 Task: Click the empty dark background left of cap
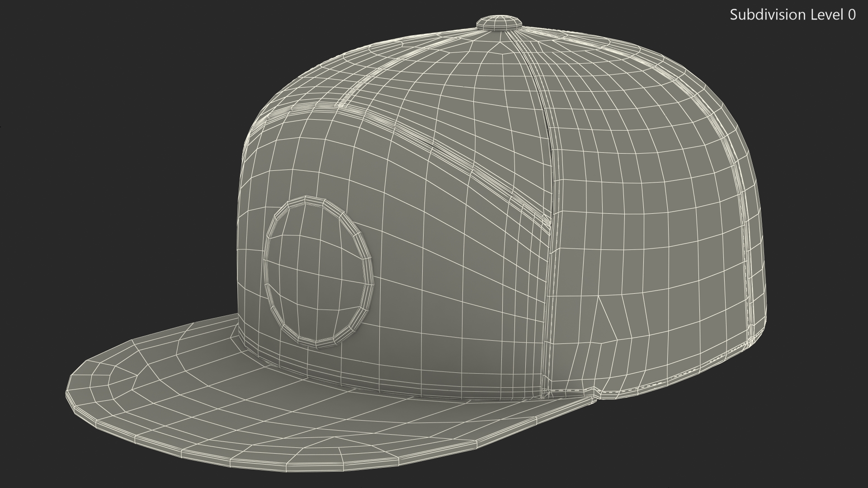(x=113, y=181)
